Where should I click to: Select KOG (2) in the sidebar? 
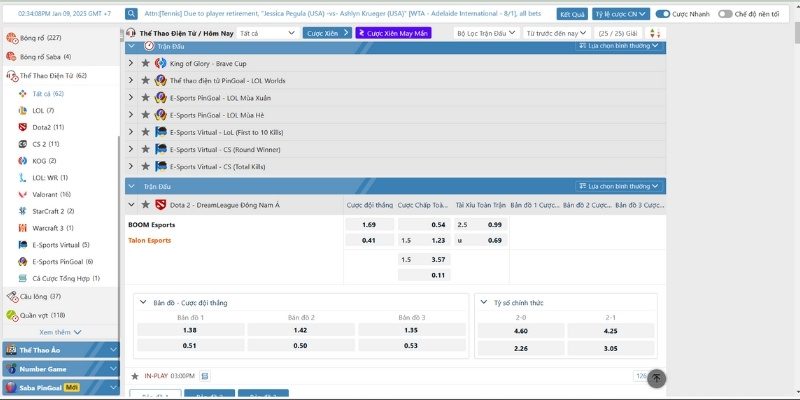pyautogui.click(x=44, y=161)
